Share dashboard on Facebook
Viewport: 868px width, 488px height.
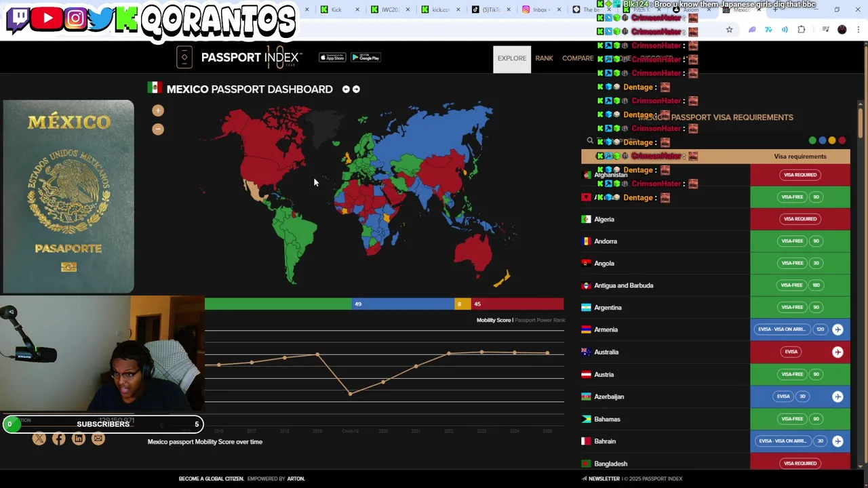coord(59,439)
